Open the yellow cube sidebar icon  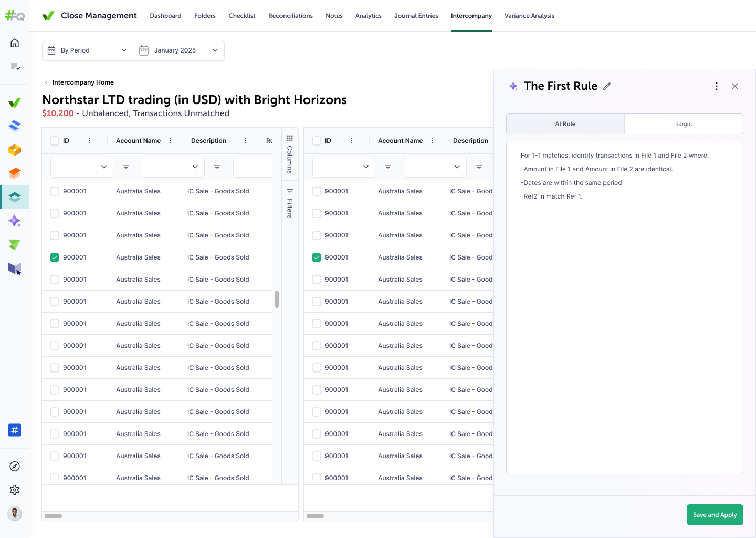[x=15, y=150]
